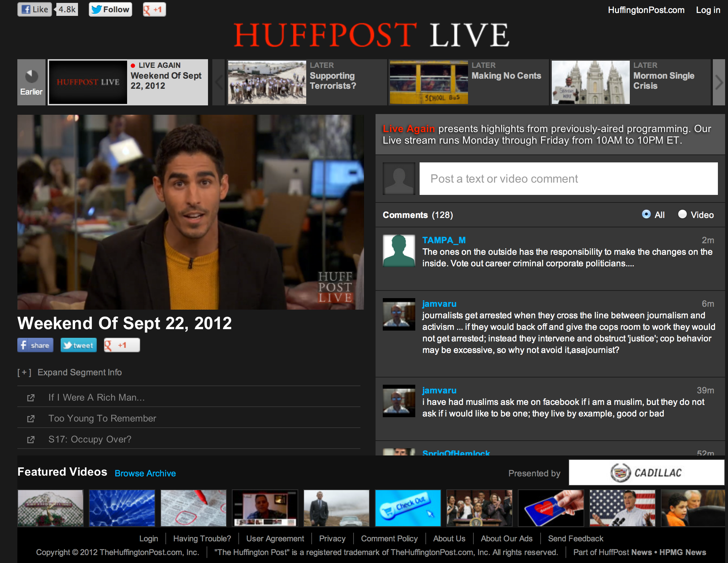Viewport: 728px width, 563px height.
Task: Click Having Trouble? footer link
Action: [x=202, y=538]
